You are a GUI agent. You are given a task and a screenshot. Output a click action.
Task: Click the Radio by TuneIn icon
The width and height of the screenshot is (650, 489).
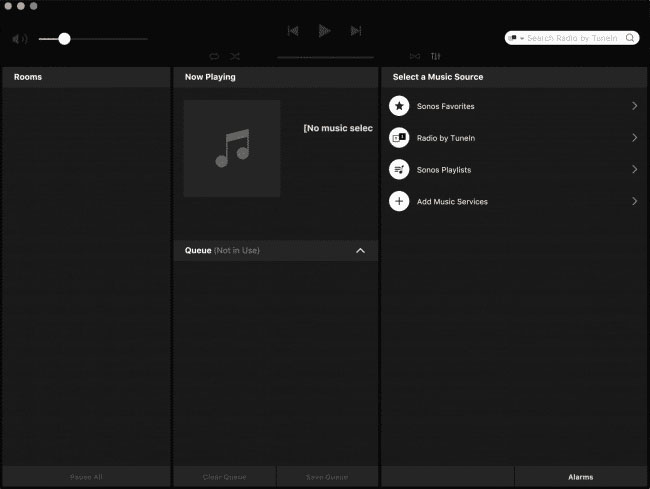click(x=399, y=138)
